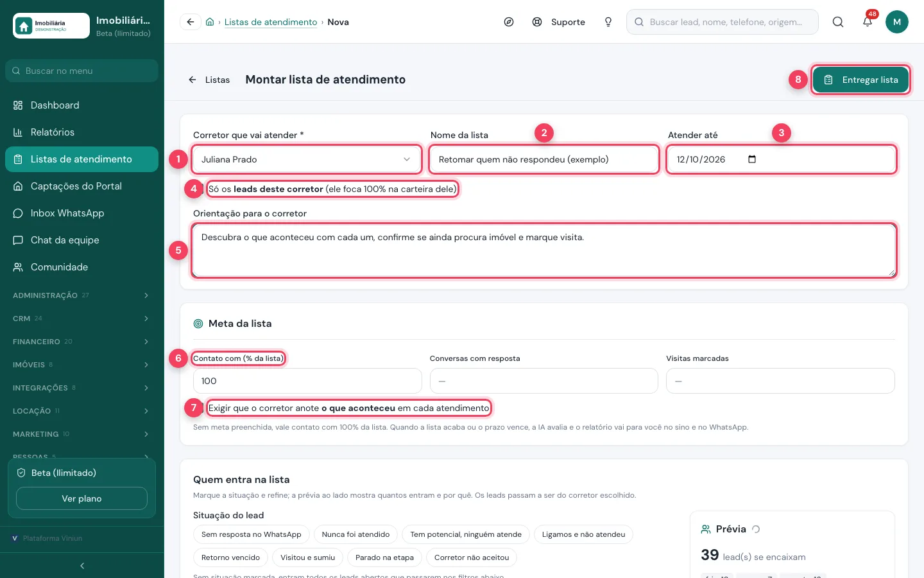Viewport: 924px width, 578px height.
Task: Click Entregar lista button
Action: (x=860, y=80)
